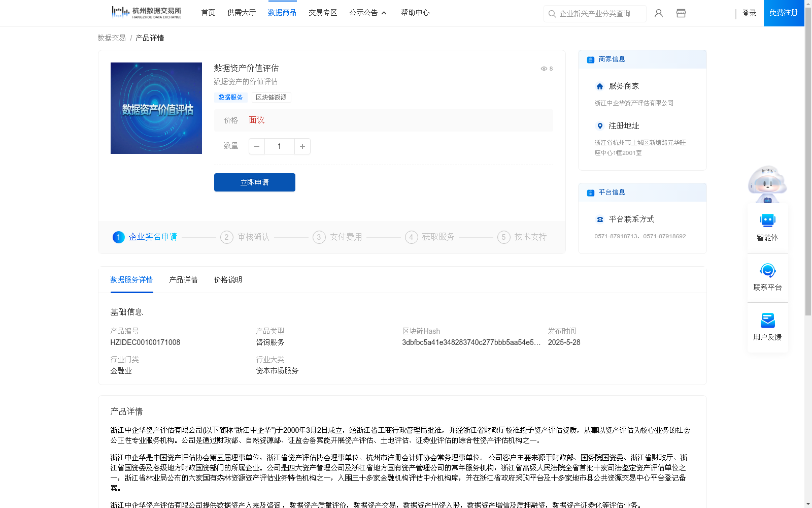Click the 登录 link

pyautogui.click(x=749, y=13)
